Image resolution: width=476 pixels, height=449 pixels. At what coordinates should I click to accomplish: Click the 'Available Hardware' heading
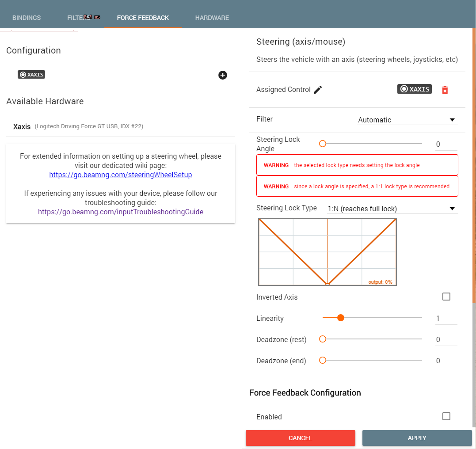(x=45, y=101)
